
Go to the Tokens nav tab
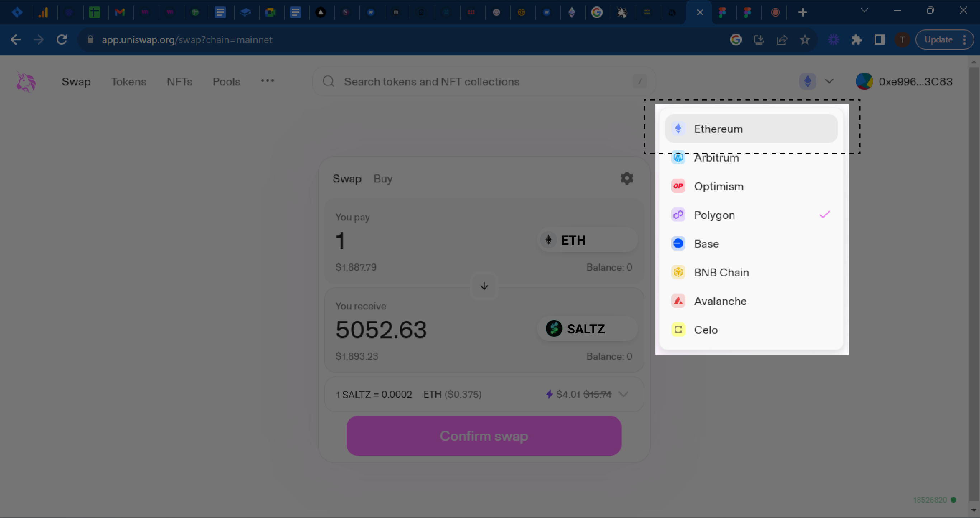(128, 81)
